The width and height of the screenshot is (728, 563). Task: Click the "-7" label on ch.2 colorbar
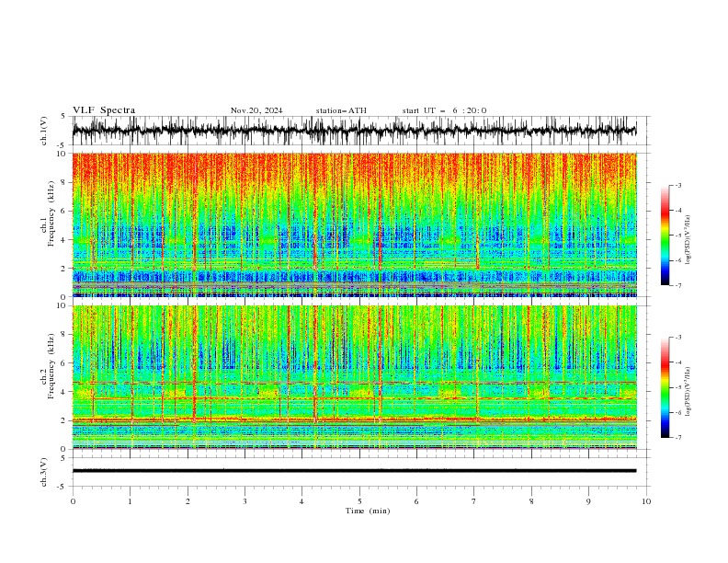[678, 437]
